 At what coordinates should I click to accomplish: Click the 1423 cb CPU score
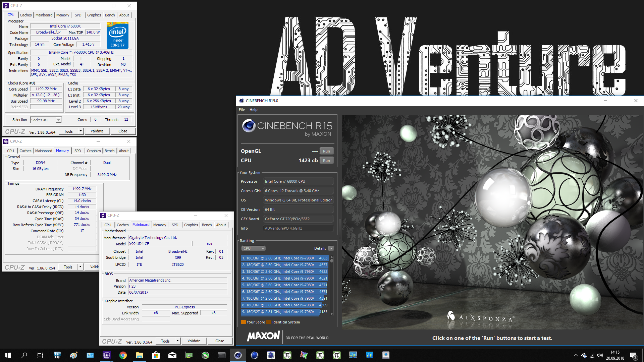(308, 161)
